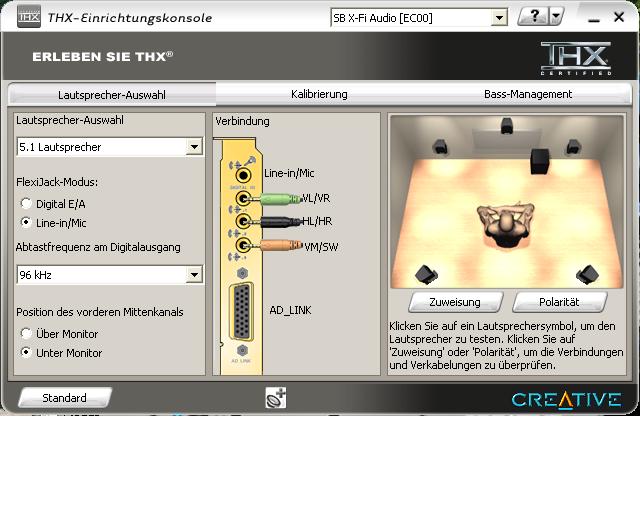Click the HL/HR connection label
This screenshot has width=640, height=512.
click(317, 221)
